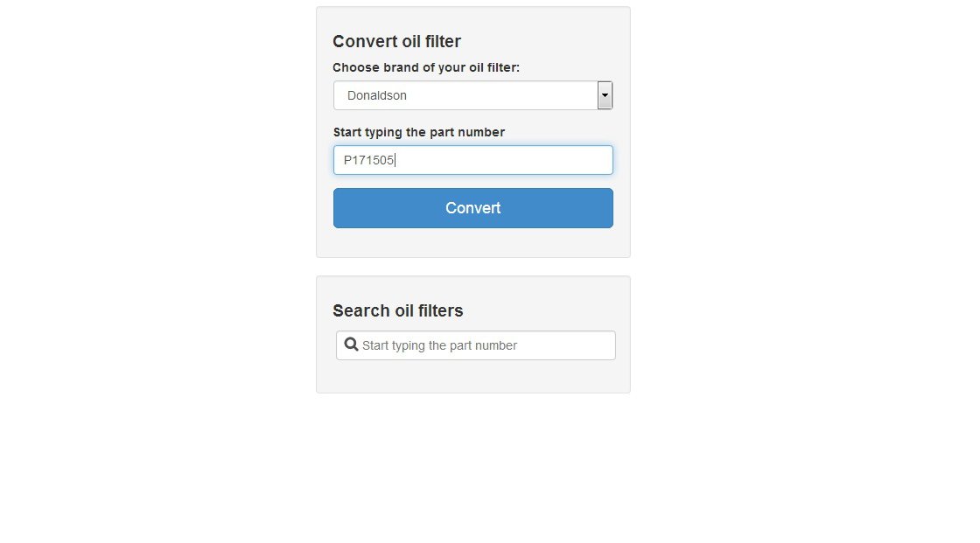
Task: Click empty space below the Convert button
Action: tap(472, 242)
